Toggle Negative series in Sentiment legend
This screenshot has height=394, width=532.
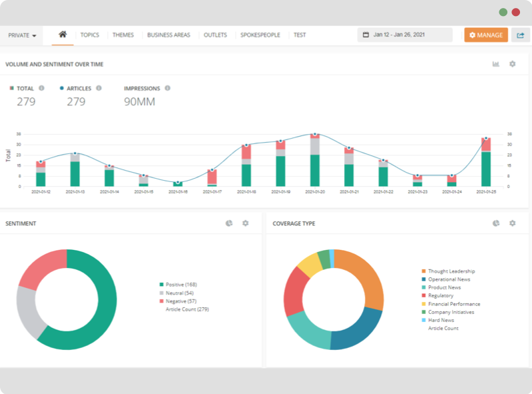(x=182, y=301)
